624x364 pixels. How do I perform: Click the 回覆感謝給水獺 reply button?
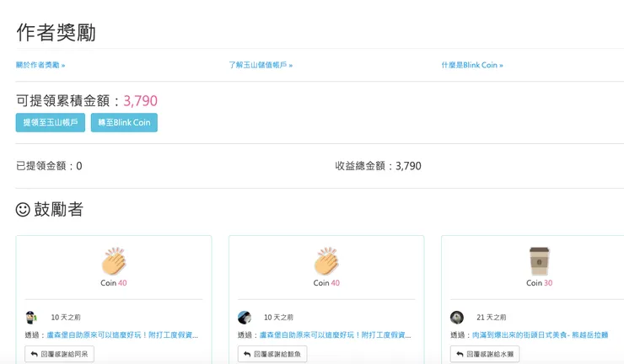(485, 354)
